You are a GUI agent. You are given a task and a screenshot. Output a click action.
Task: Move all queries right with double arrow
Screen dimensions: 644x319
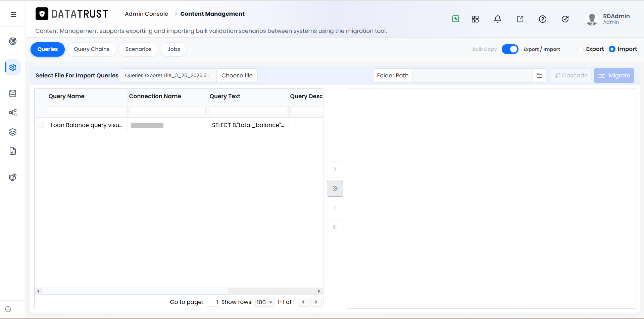pyautogui.click(x=335, y=189)
